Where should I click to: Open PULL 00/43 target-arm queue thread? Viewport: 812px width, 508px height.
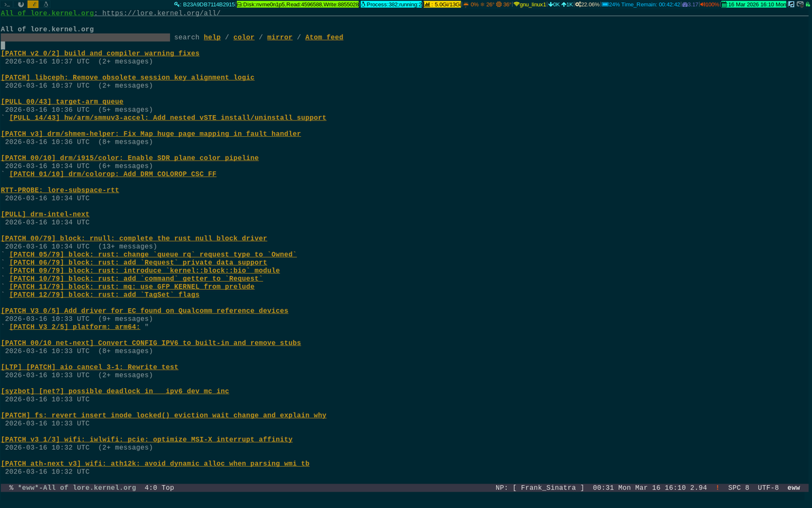(x=62, y=102)
